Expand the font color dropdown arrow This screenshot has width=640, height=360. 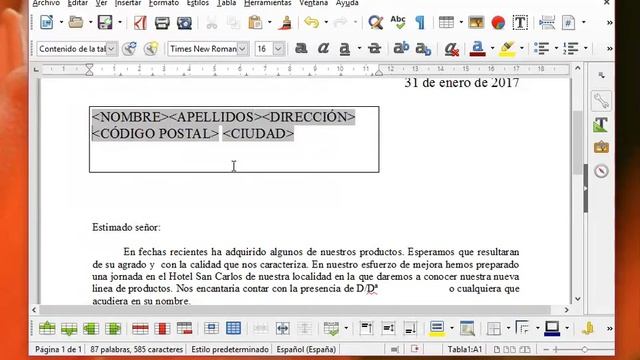tap(492, 49)
